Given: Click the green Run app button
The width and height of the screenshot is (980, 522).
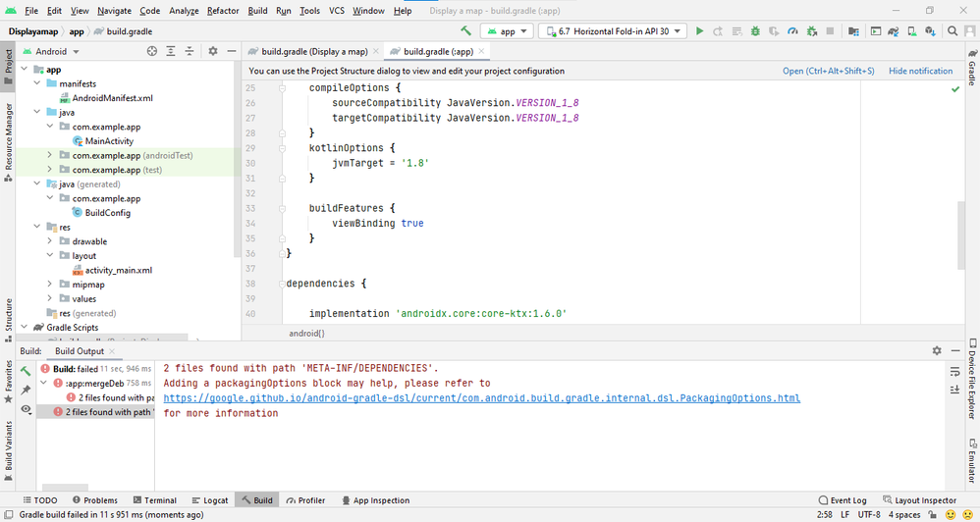Looking at the screenshot, I should [x=699, y=31].
